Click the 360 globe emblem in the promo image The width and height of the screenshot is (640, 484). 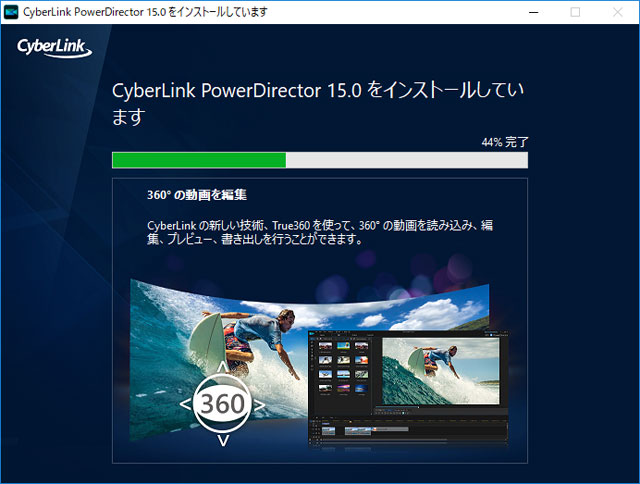(222, 404)
